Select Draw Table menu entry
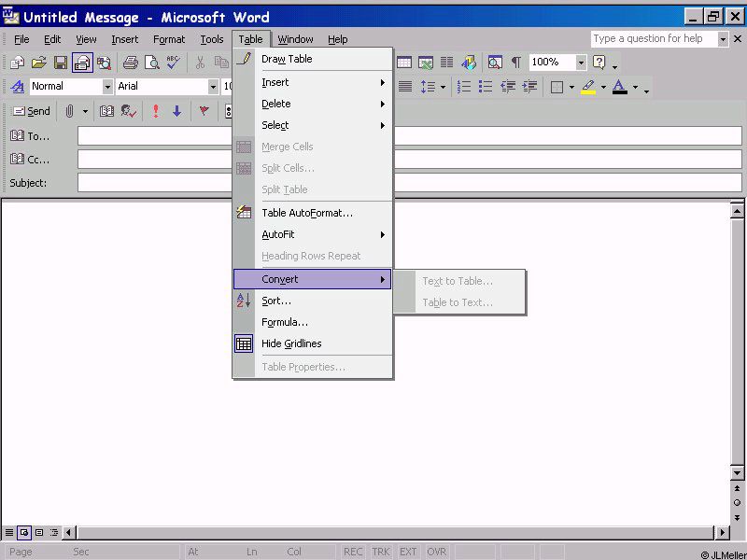This screenshot has width=747, height=560. pyautogui.click(x=287, y=59)
